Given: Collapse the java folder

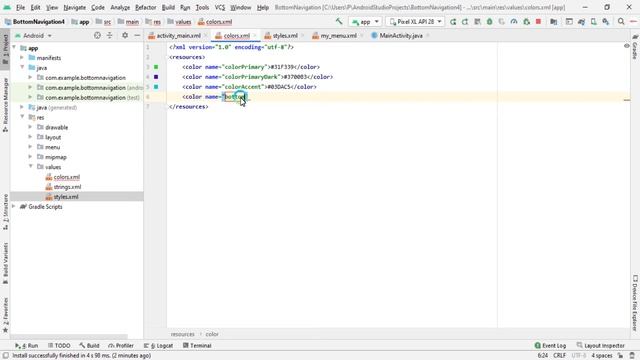Looking at the screenshot, I should click(22, 67).
